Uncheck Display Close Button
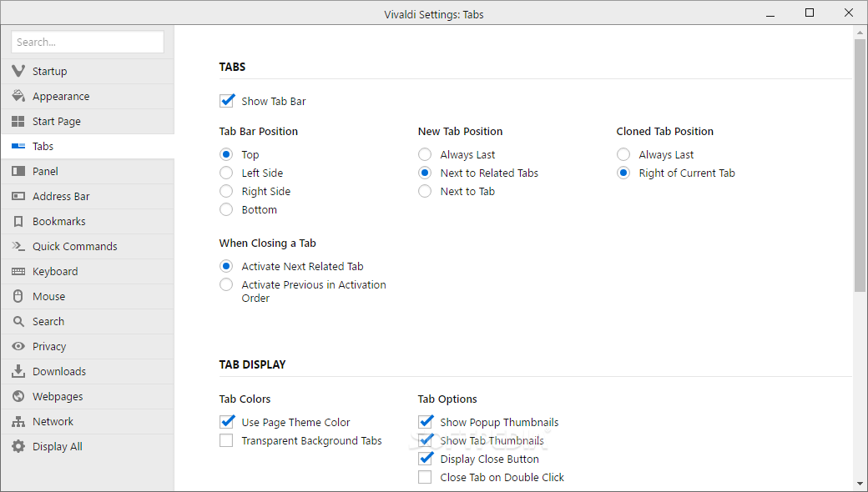868x492 pixels. [x=425, y=459]
